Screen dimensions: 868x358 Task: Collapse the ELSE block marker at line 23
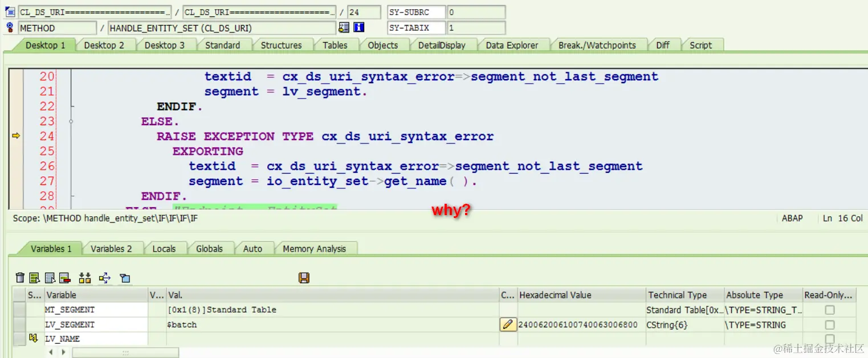[x=71, y=121]
